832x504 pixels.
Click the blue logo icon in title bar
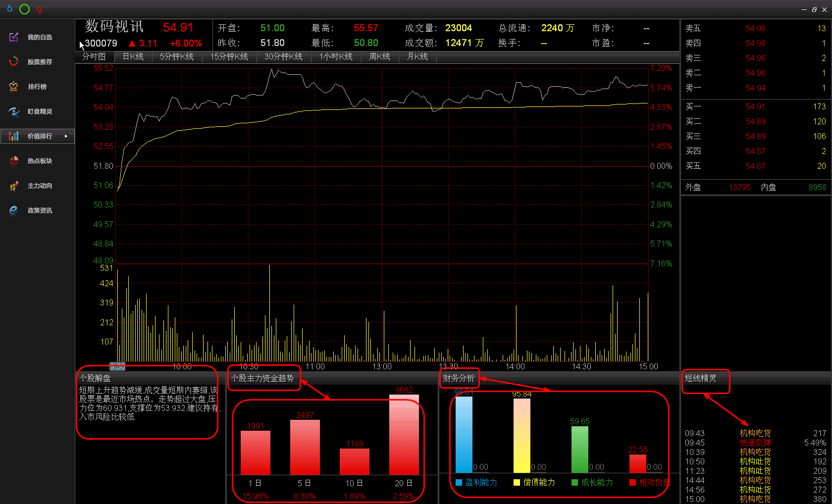pyautogui.click(x=9, y=8)
